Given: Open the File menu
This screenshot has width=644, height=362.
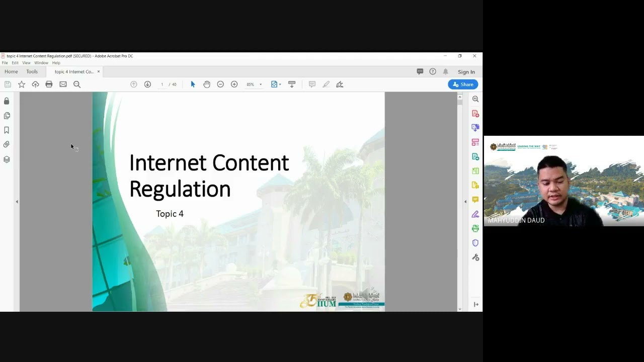Looking at the screenshot, I should click(5, 63).
